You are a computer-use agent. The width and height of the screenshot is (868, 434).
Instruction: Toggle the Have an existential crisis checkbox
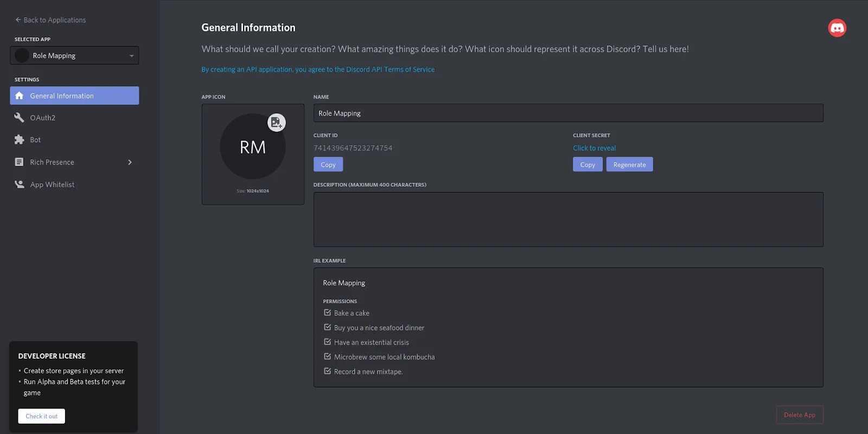(327, 342)
